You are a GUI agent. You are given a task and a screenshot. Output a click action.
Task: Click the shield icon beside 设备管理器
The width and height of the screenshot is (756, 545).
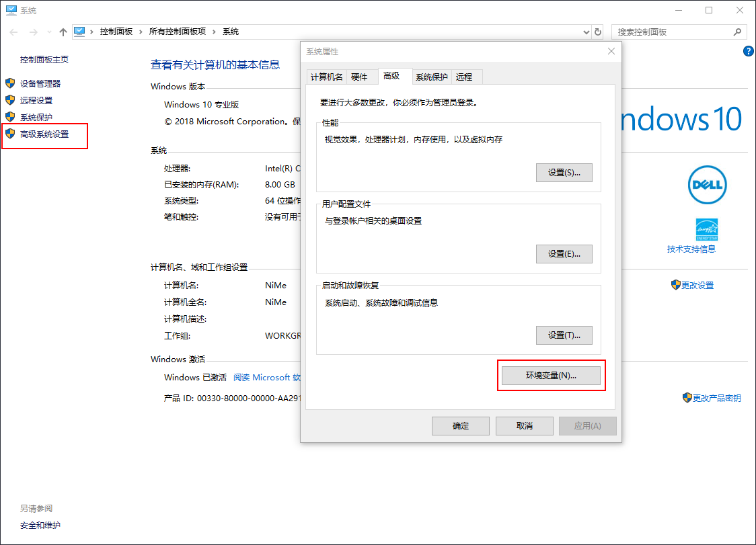pos(10,83)
